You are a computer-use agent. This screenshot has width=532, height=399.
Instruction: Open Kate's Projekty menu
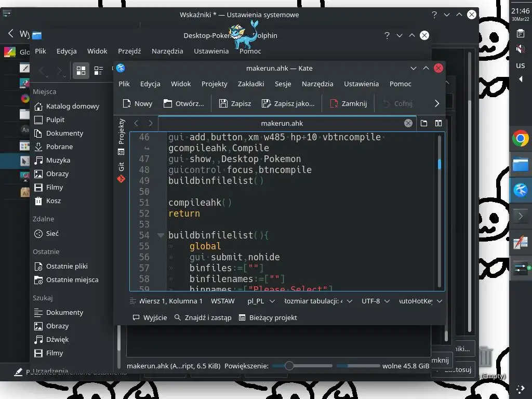click(x=214, y=84)
